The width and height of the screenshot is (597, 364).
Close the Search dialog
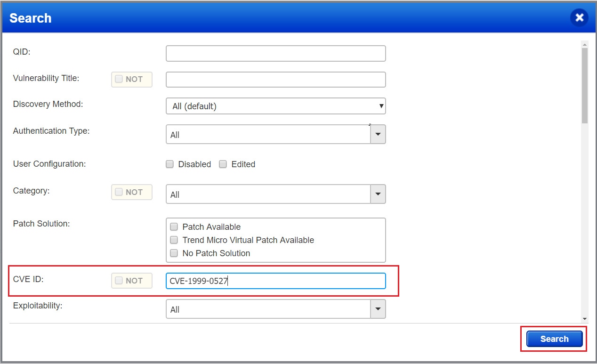pyautogui.click(x=579, y=17)
